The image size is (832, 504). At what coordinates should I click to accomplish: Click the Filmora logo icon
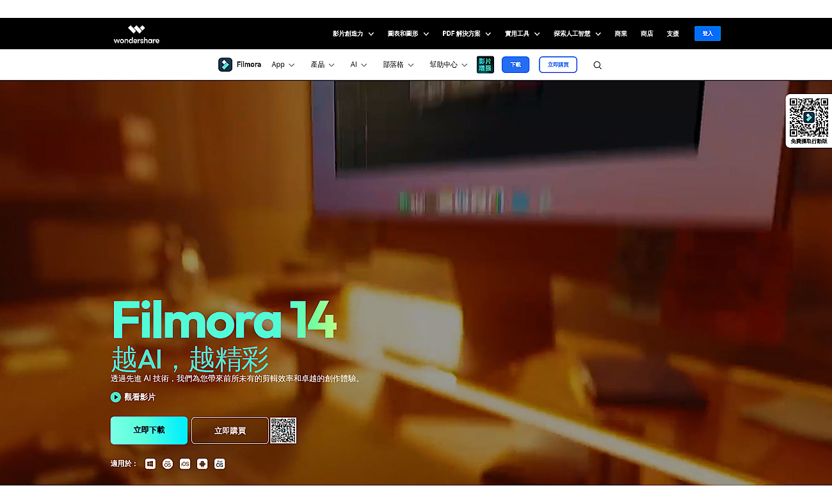[225, 65]
